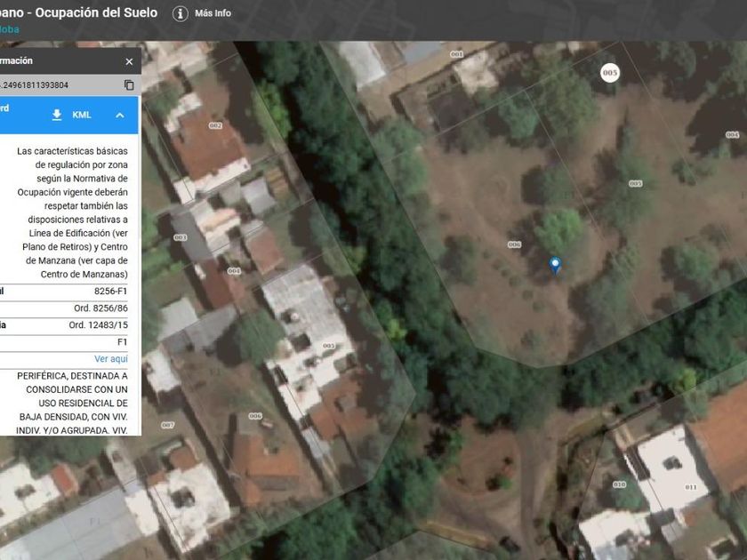Click parcel label 007 on map
Image resolution: width=747 pixels, height=560 pixels.
(x=168, y=425)
